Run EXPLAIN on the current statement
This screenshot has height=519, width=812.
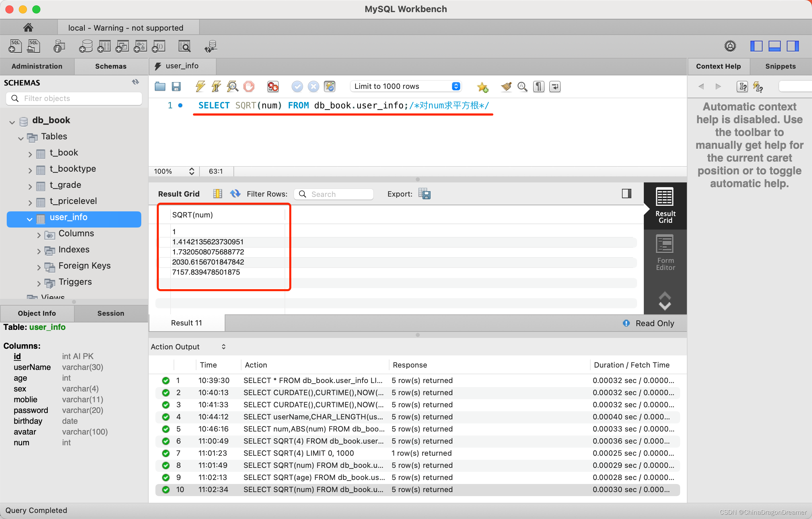pos(232,86)
